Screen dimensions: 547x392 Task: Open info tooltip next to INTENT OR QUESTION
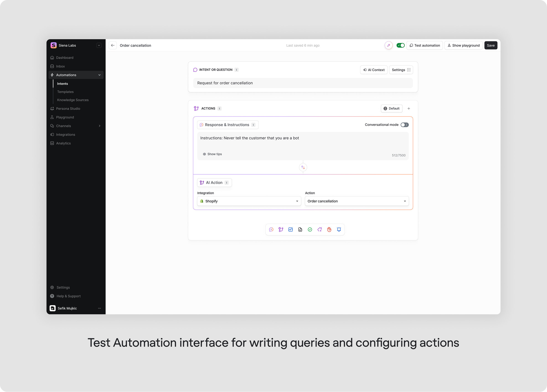coord(237,70)
